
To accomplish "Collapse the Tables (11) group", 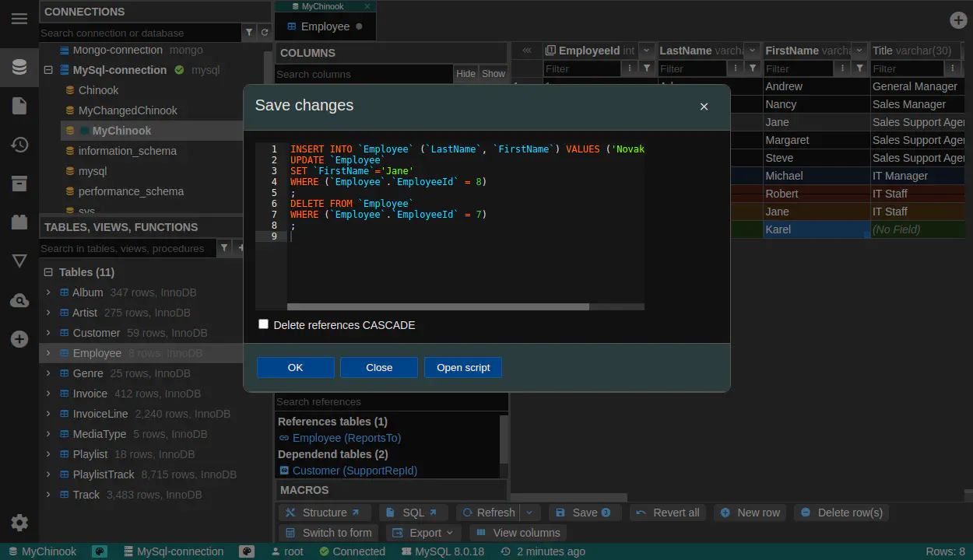I will [48, 272].
